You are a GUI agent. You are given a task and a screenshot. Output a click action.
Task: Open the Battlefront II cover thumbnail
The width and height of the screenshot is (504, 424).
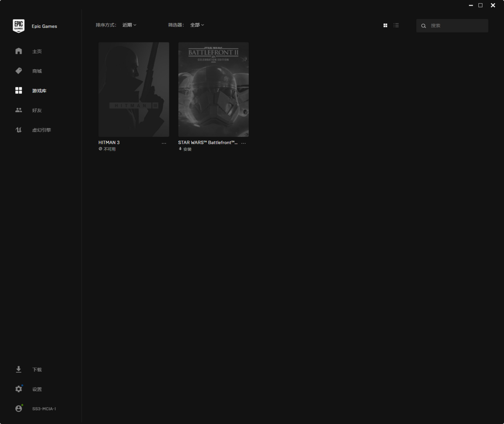(213, 90)
